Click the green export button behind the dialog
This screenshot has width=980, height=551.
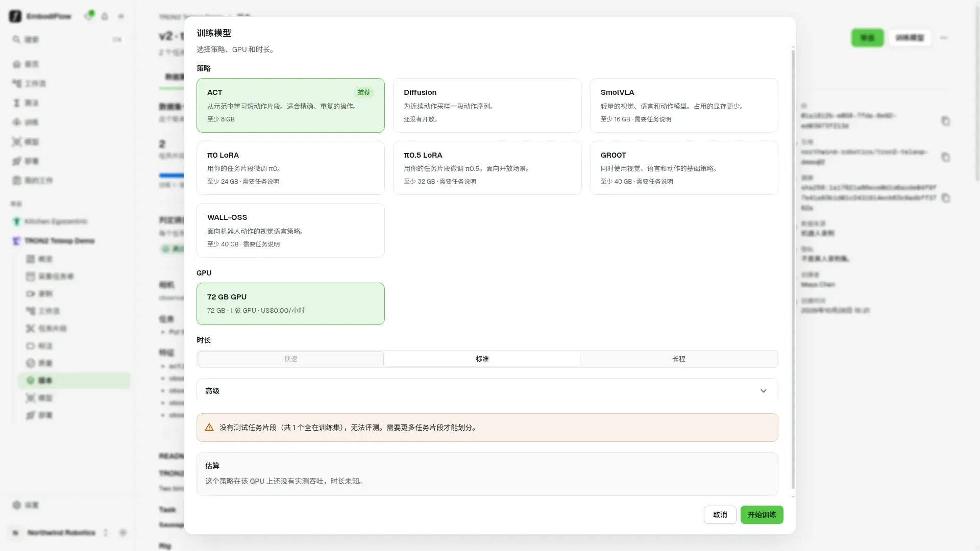[x=867, y=38]
